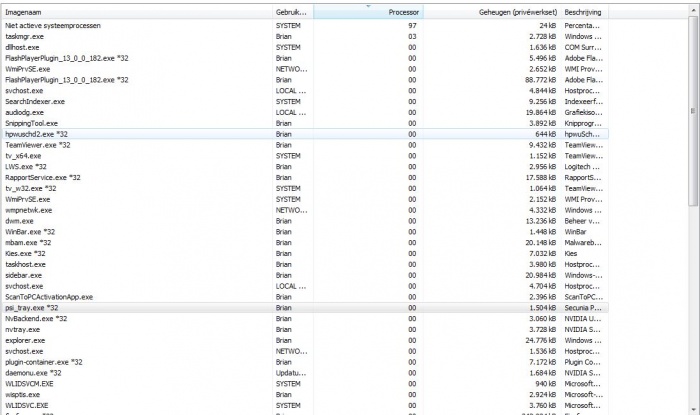Select the wisptis.exe process
700x415 pixels.
[305, 394]
